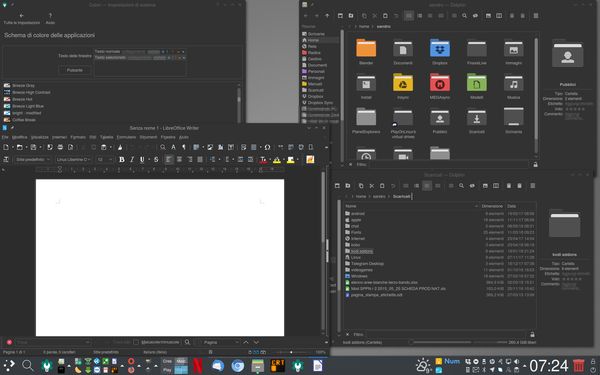Select Documenti in sandro Dolphin places sidebar
The height and width of the screenshot is (375, 600).
pos(317,65)
